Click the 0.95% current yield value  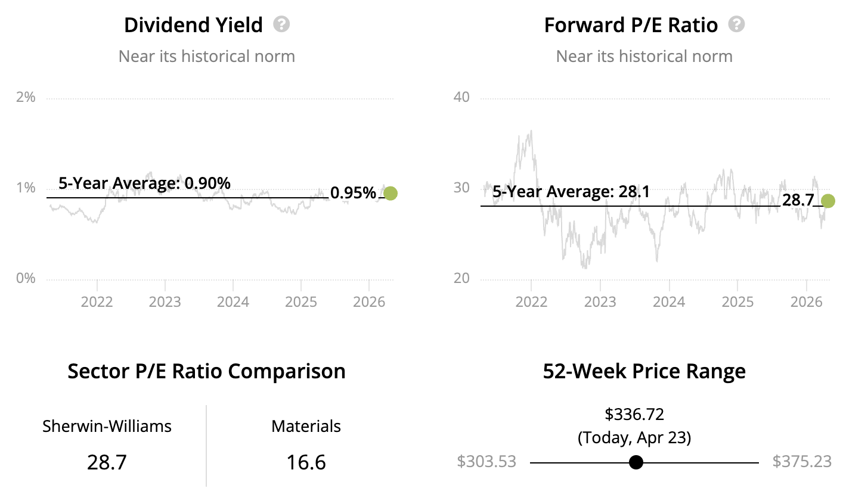click(353, 193)
